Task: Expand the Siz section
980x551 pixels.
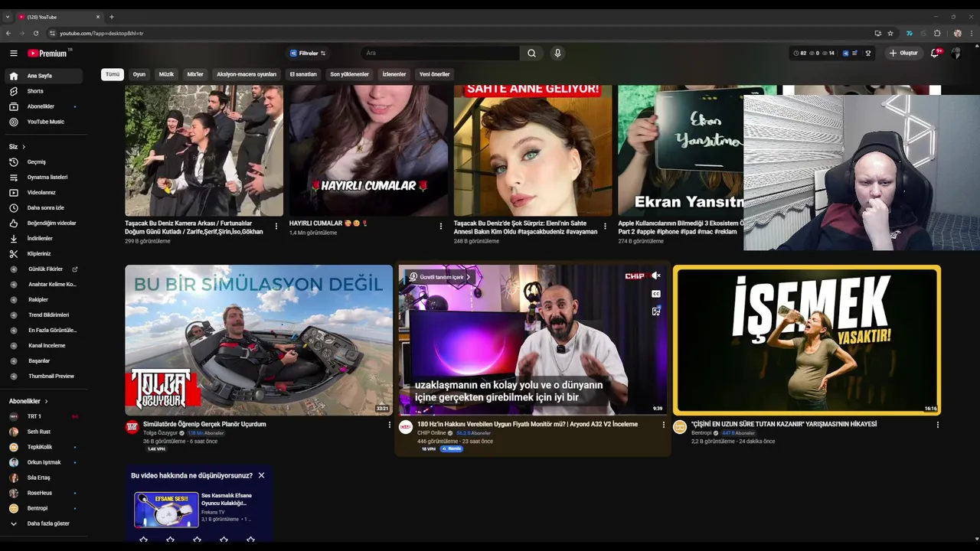Action: coord(17,146)
